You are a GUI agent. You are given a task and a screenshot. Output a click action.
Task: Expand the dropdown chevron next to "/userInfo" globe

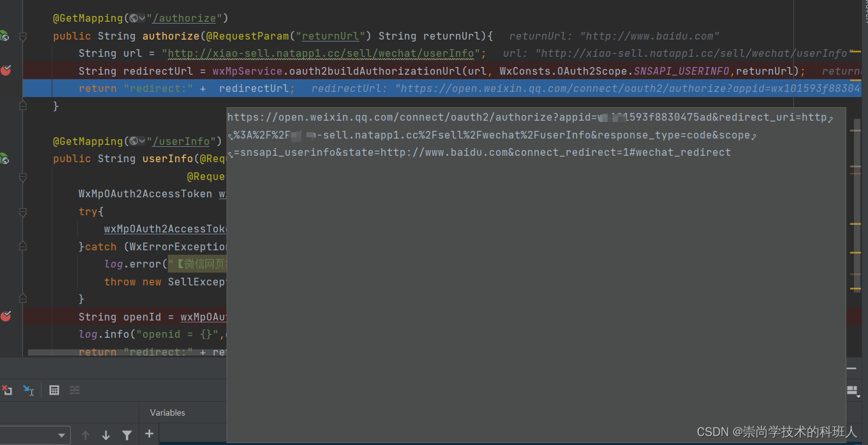pos(142,141)
